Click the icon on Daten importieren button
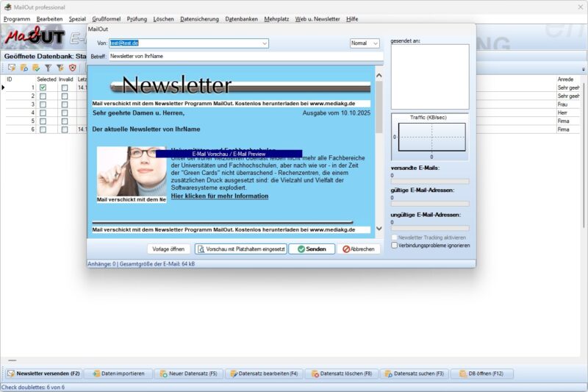The image size is (588, 392). (x=96, y=374)
